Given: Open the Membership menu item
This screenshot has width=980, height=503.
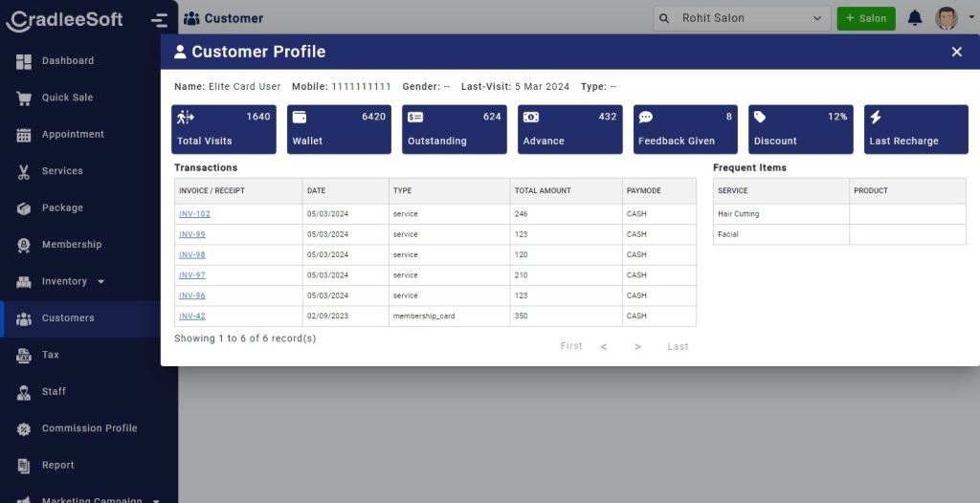Looking at the screenshot, I should coord(71,245).
